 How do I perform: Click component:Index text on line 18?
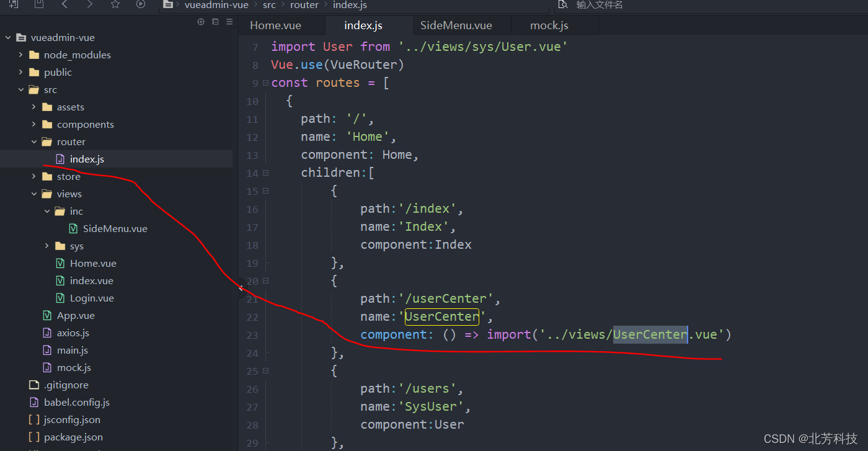click(x=416, y=244)
